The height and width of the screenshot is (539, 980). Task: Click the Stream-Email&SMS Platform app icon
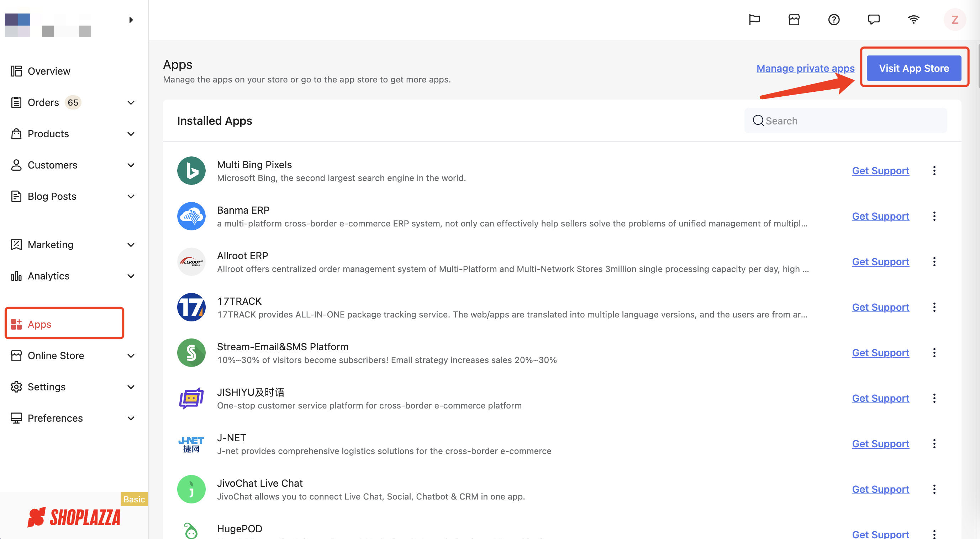point(191,353)
